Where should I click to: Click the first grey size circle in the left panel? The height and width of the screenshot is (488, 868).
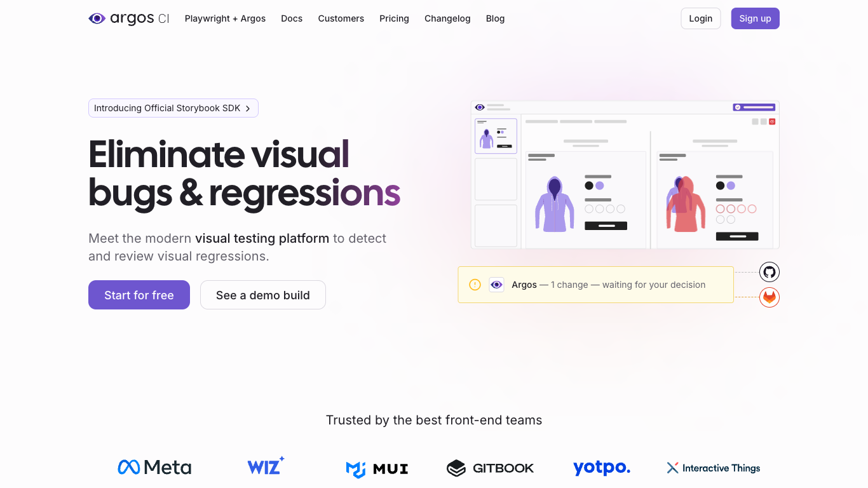click(589, 208)
